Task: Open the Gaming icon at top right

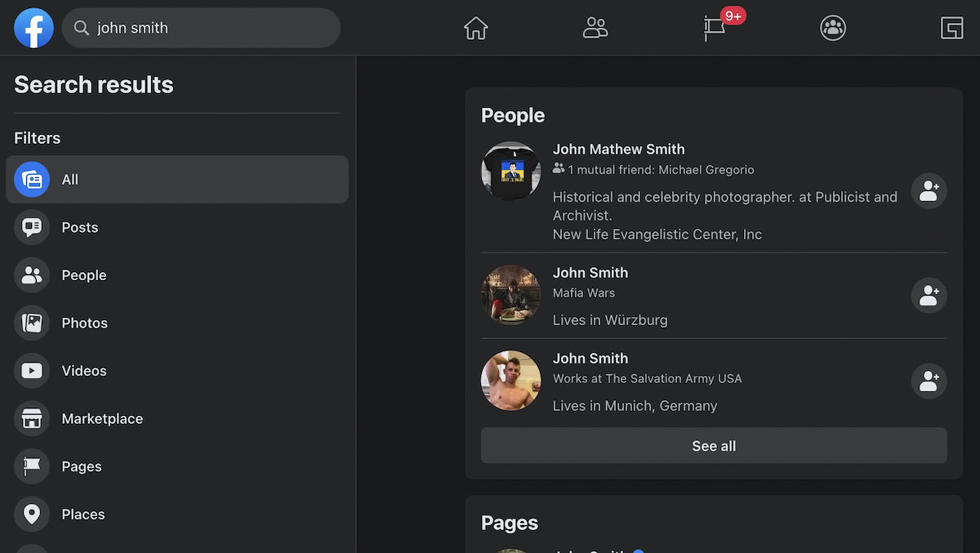Action: 951,29
